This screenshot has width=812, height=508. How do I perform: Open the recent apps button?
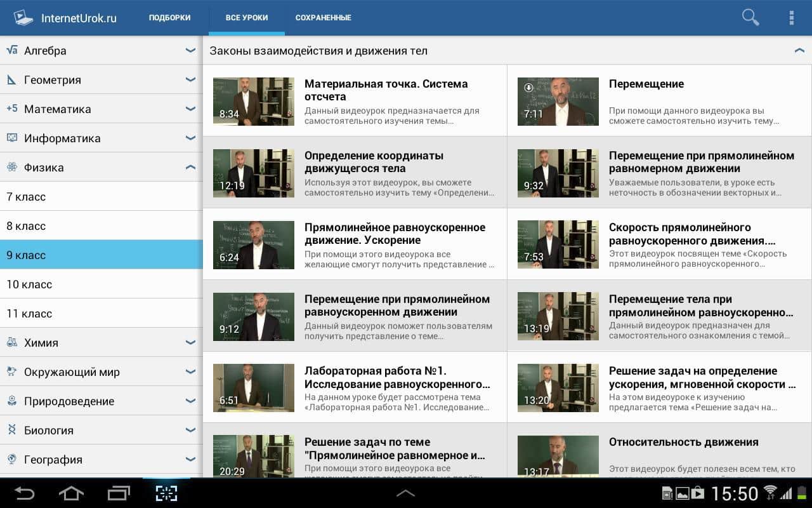[x=119, y=493]
